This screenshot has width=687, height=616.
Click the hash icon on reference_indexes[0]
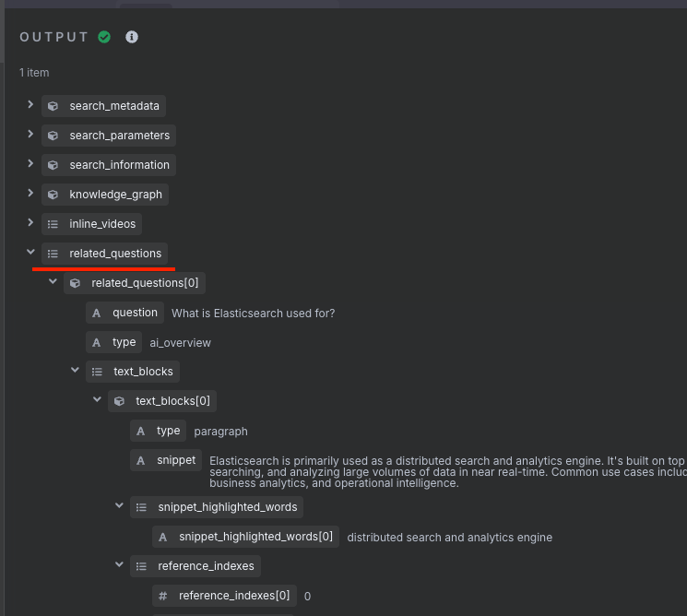click(x=163, y=596)
